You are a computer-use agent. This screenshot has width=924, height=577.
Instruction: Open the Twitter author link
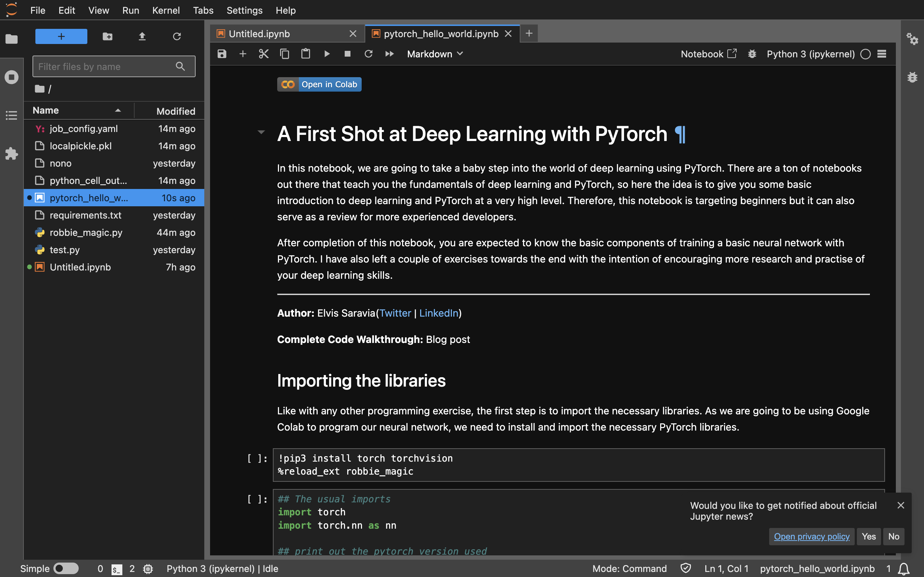pos(395,313)
